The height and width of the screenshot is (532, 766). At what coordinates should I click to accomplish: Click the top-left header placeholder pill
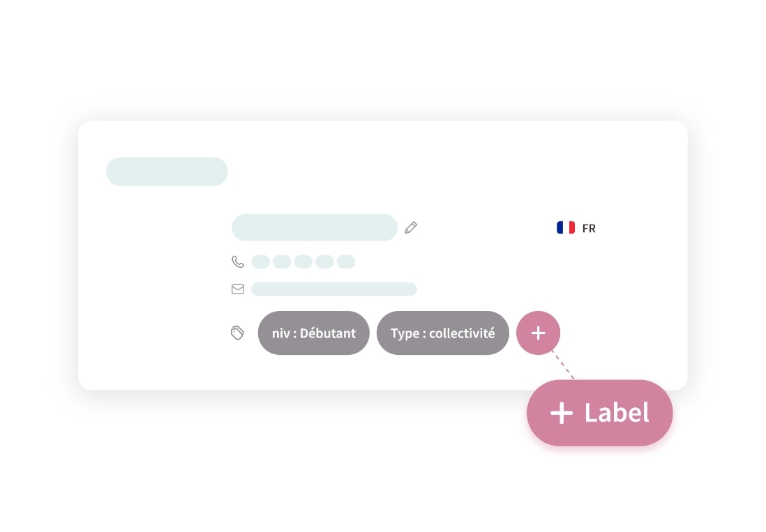coord(167,172)
